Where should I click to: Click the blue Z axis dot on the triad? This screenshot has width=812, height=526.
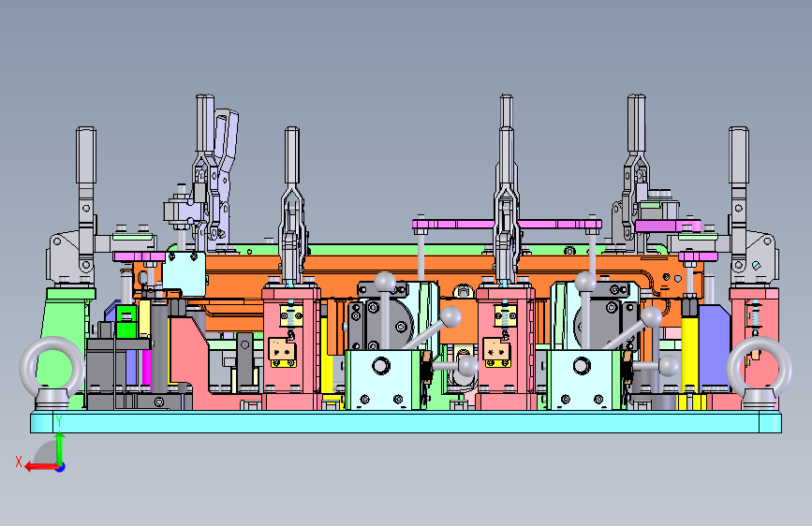click(61, 467)
